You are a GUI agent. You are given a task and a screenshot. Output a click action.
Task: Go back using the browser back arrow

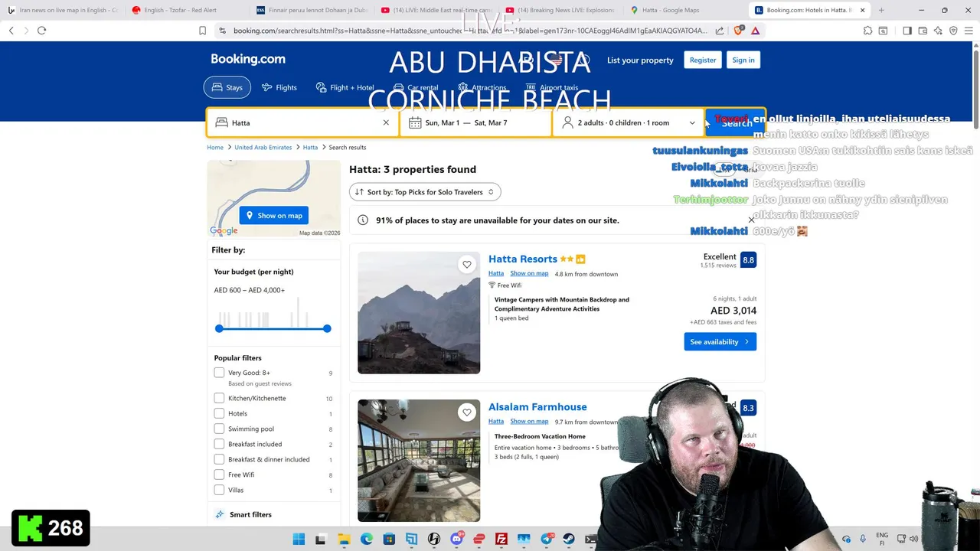[x=11, y=31]
